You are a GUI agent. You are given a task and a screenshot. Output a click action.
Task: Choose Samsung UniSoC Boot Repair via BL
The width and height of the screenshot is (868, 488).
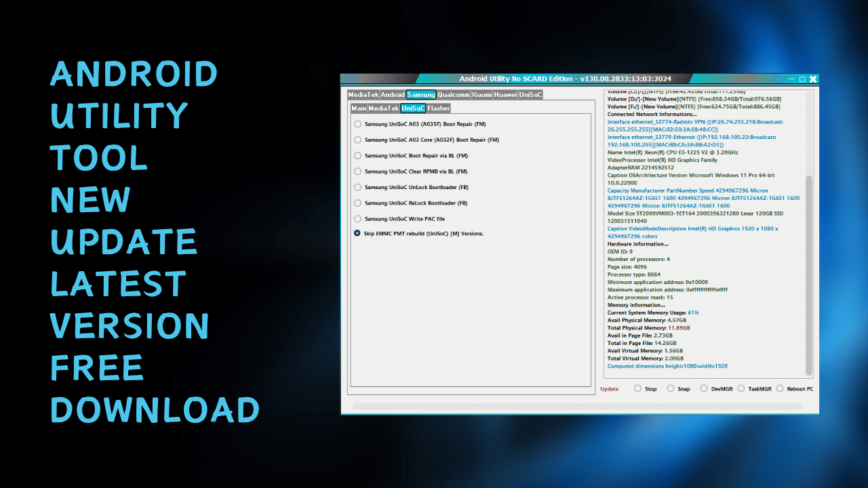point(357,155)
